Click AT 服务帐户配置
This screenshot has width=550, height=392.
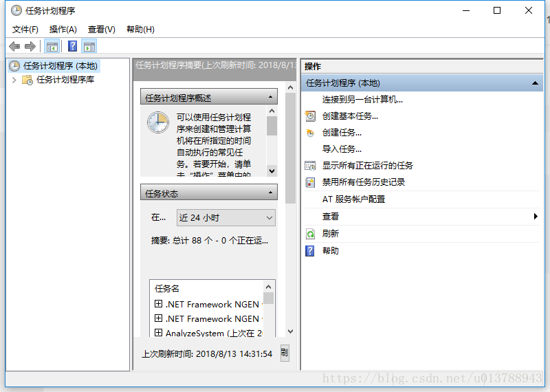click(x=353, y=199)
